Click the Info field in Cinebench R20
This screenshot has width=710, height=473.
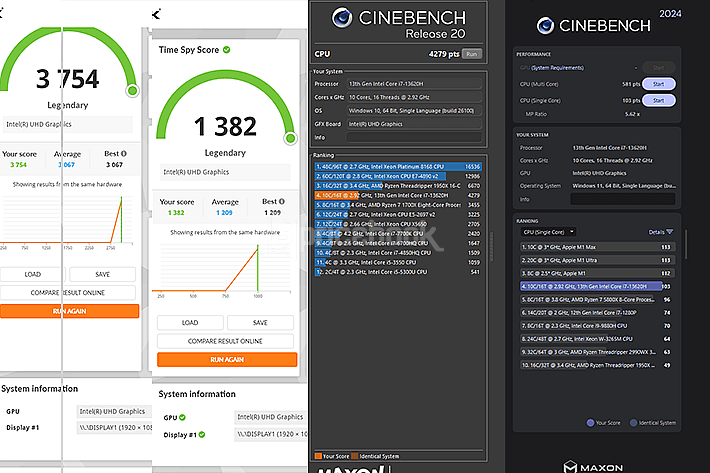click(414, 137)
